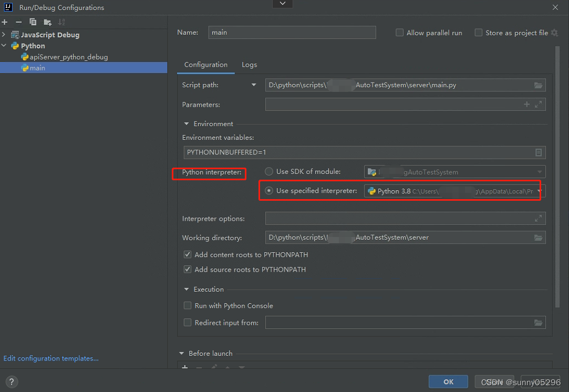Image resolution: width=569 pixels, height=392 pixels.
Task: Add a new run configuration
Action: pos(5,22)
